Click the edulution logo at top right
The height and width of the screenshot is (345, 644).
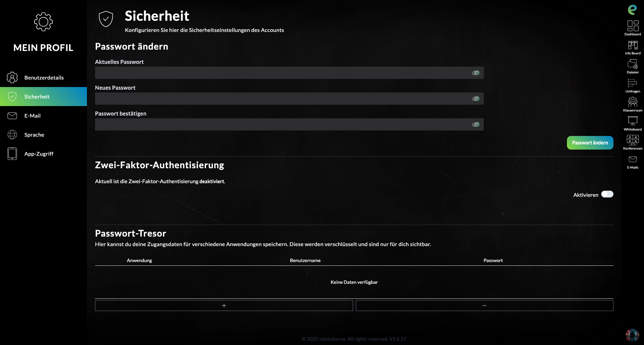(632, 9)
